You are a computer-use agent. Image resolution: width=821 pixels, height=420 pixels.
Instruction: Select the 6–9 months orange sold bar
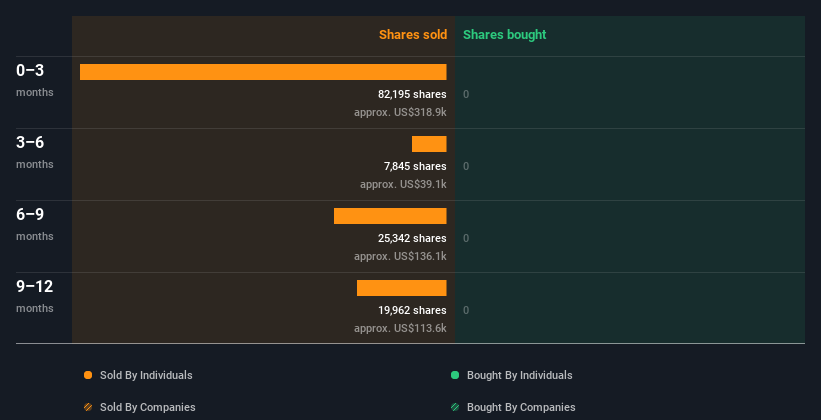click(x=390, y=216)
